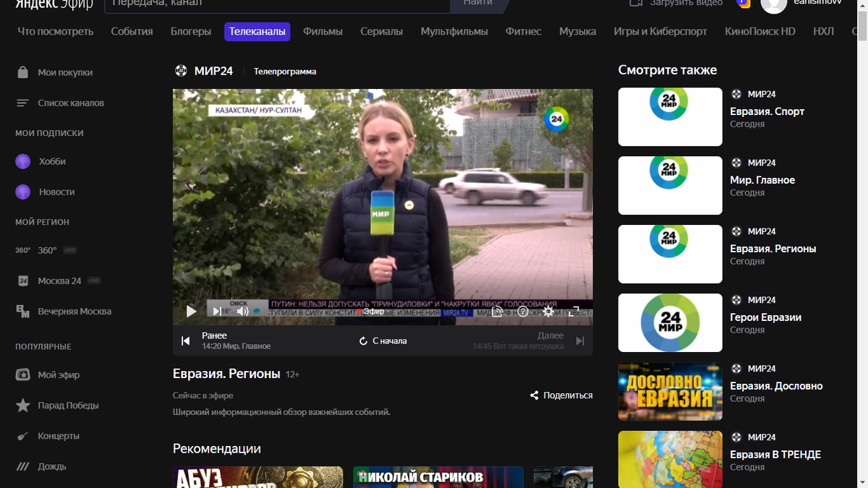868x488 pixels.
Task: Select the 'Телеканалы' tab
Action: click(x=258, y=31)
